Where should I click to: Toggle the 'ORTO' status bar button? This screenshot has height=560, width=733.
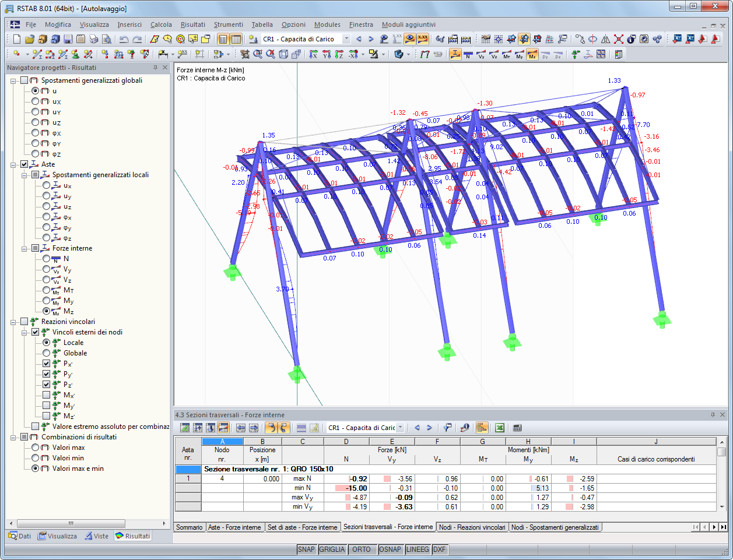(x=362, y=550)
